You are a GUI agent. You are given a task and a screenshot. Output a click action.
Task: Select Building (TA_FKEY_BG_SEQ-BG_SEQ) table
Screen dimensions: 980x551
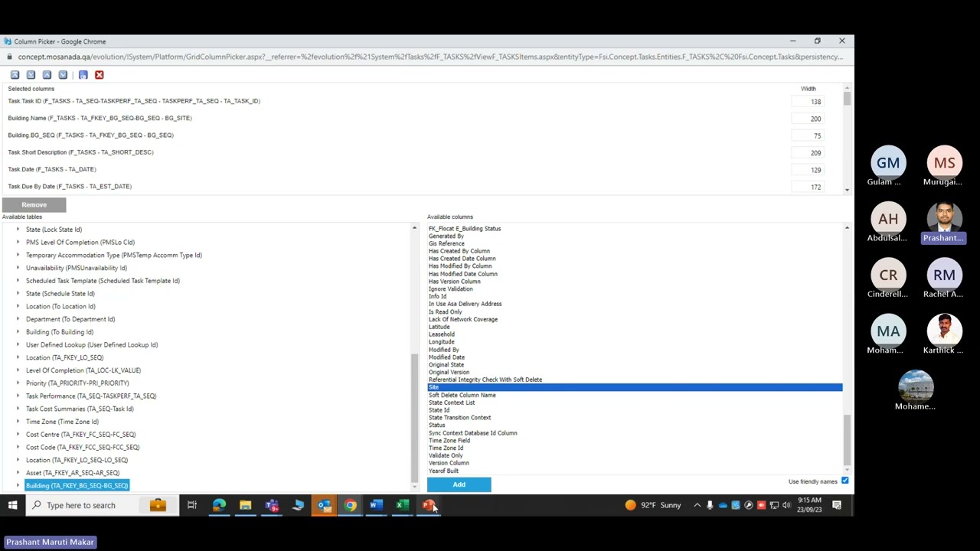coord(77,486)
